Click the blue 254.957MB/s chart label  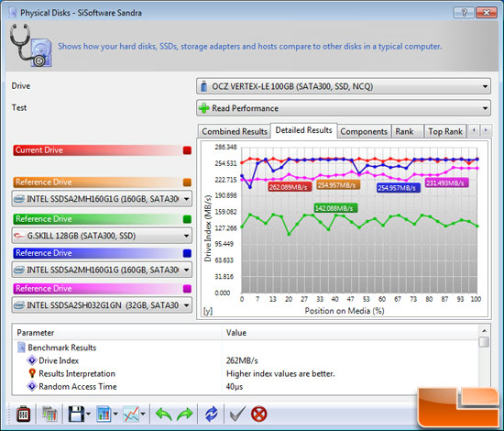pyautogui.click(x=399, y=188)
